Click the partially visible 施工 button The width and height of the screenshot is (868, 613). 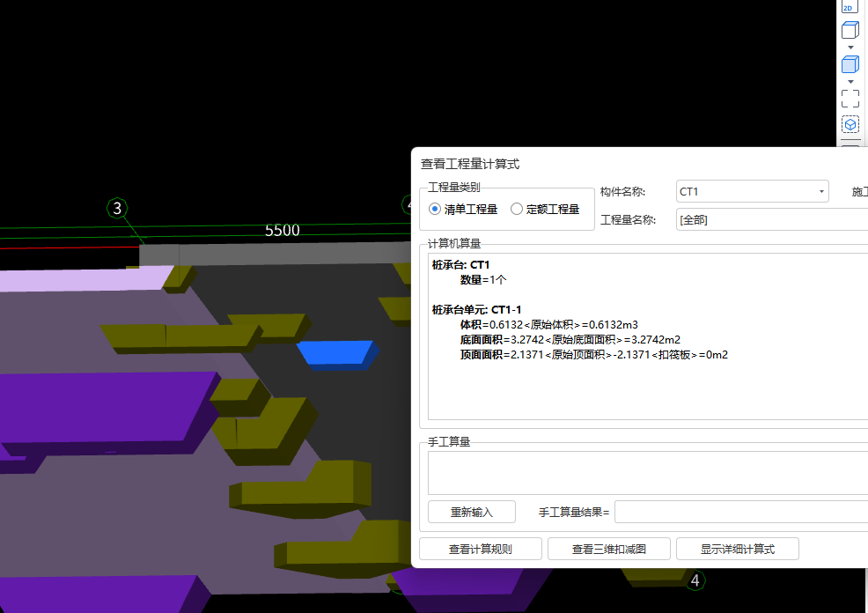tap(857, 191)
